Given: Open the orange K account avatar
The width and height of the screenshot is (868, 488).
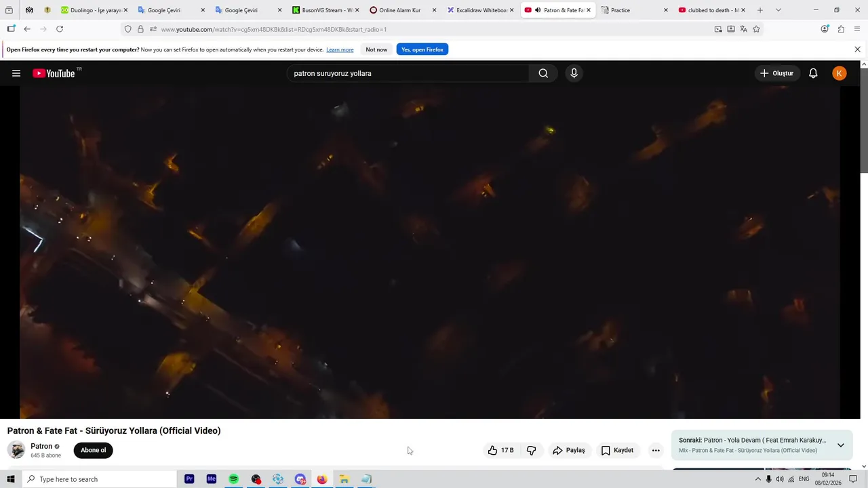Looking at the screenshot, I should 840,73.
